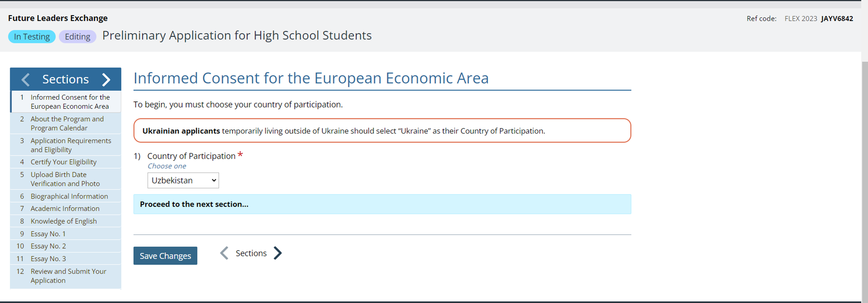Go to Certify Your Eligibility section
Image resolution: width=868 pixels, height=303 pixels.
point(63,162)
